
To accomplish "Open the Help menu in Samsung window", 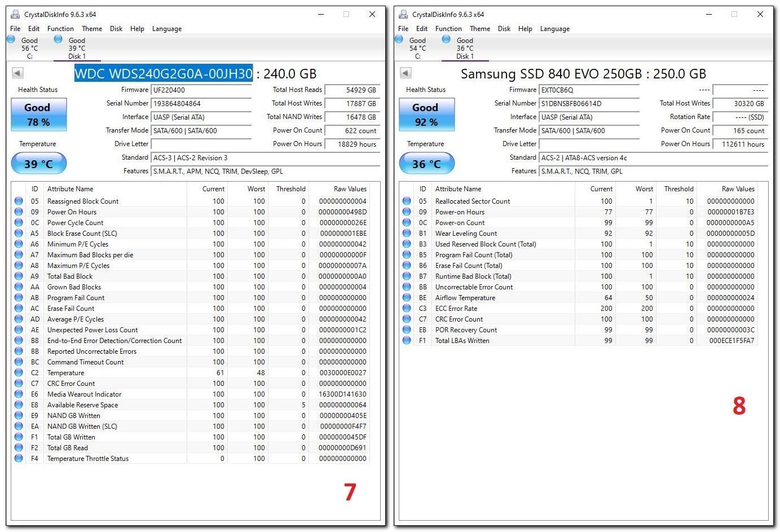I will coord(525,29).
